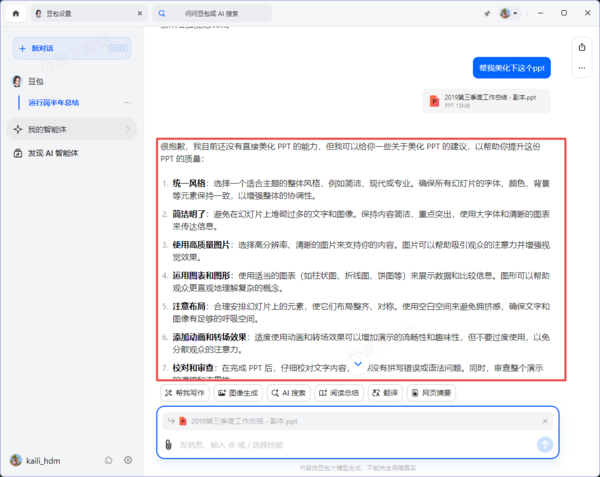Close the 豆包设置 tab
The image size is (600, 477).
click(140, 13)
